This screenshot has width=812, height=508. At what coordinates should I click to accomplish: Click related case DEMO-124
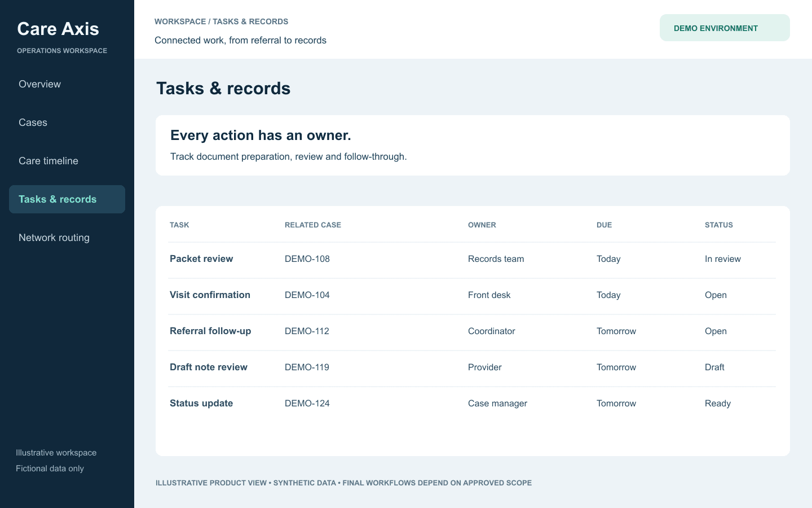[x=307, y=403]
